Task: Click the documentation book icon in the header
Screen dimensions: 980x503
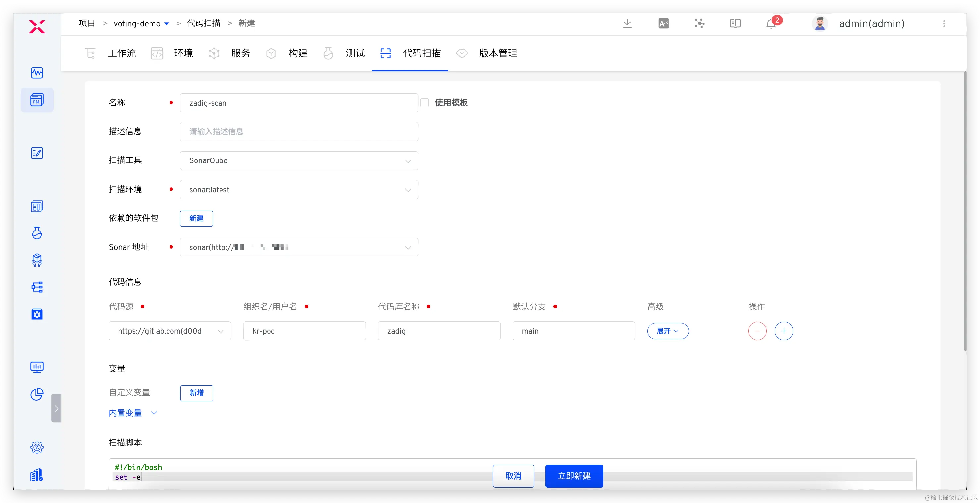Action: (735, 23)
